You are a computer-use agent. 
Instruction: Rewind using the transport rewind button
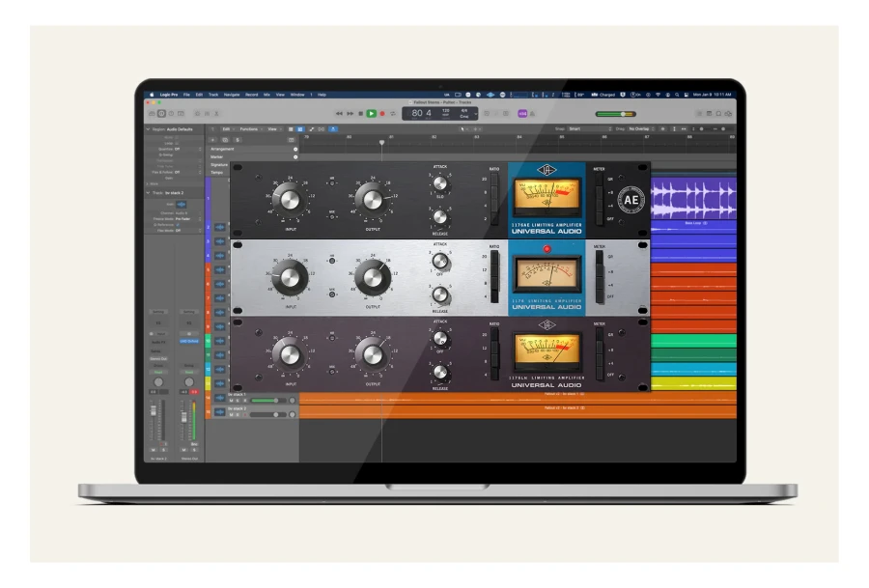339,114
